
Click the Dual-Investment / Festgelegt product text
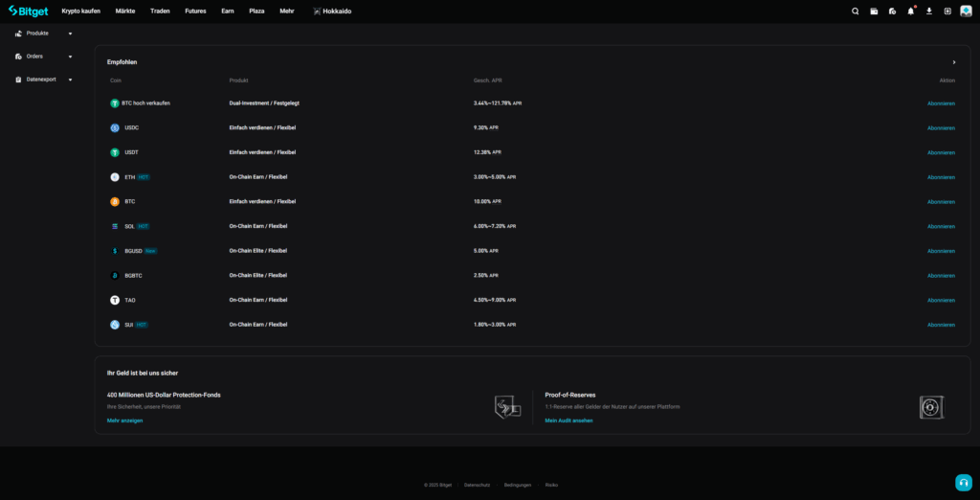click(264, 103)
